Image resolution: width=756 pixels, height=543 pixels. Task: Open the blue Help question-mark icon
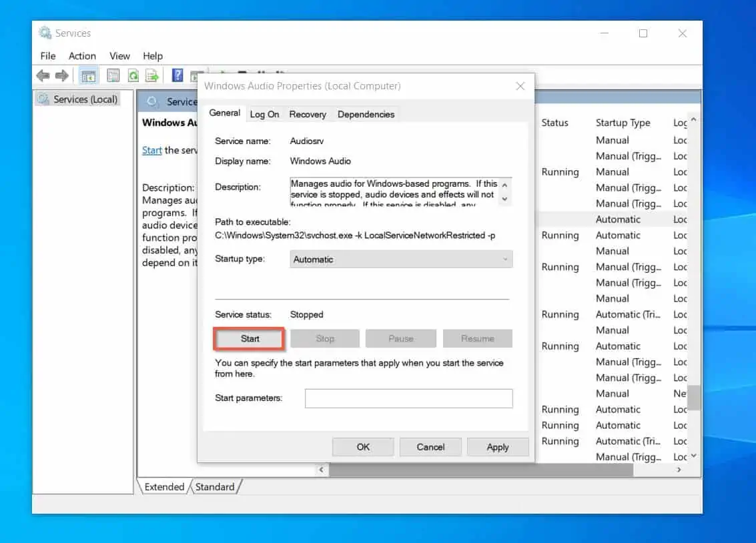(x=177, y=75)
